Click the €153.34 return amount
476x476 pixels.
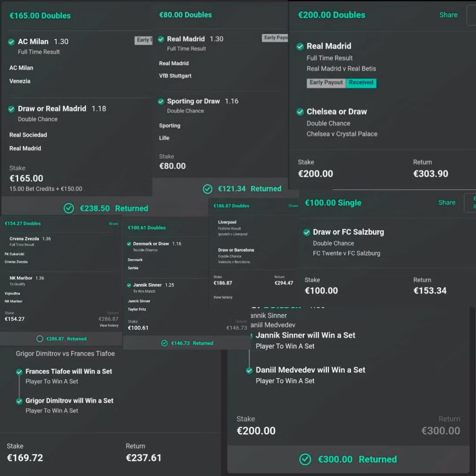pos(430,291)
